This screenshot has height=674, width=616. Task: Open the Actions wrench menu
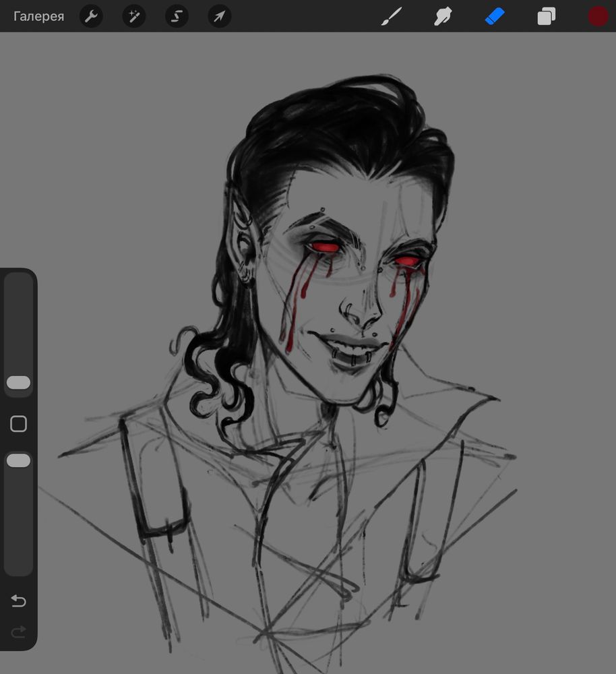(x=91, y=16)
